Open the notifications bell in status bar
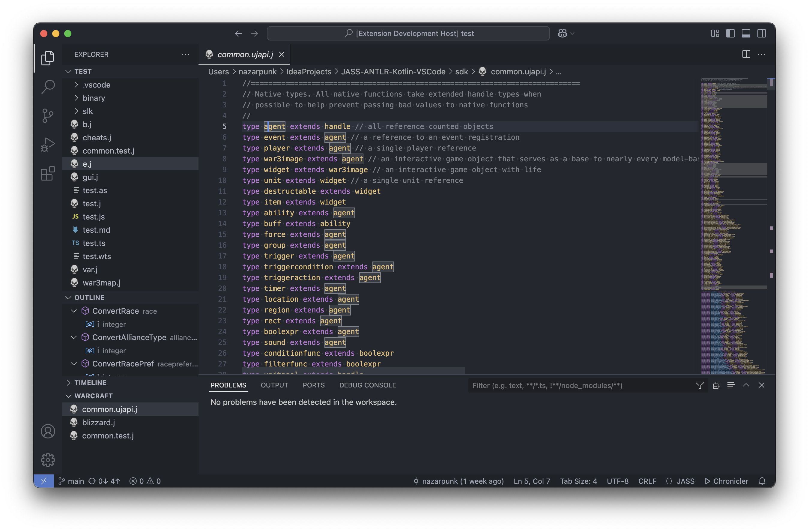 [x=762, y=481]
